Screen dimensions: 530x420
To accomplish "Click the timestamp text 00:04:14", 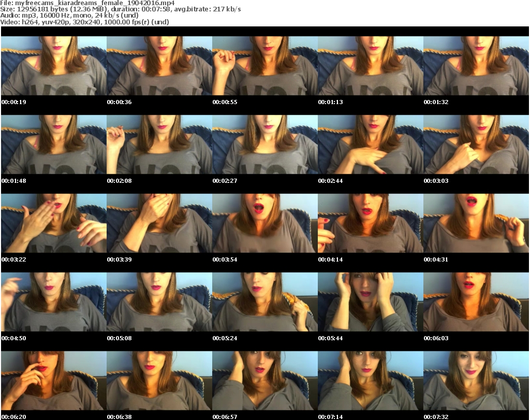I will coord(330,259).
